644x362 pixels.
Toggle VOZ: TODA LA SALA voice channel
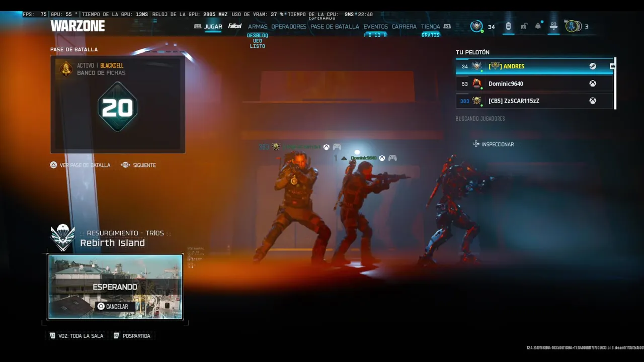[x=80, y=336]
